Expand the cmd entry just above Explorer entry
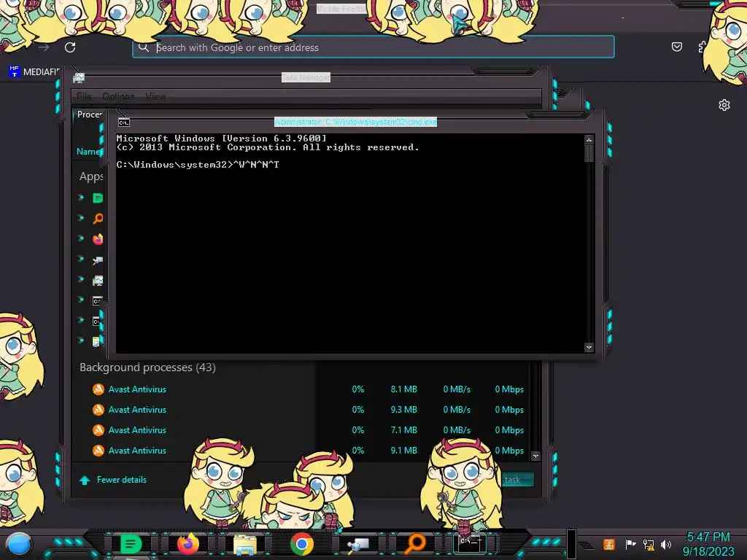 [80, 320]
